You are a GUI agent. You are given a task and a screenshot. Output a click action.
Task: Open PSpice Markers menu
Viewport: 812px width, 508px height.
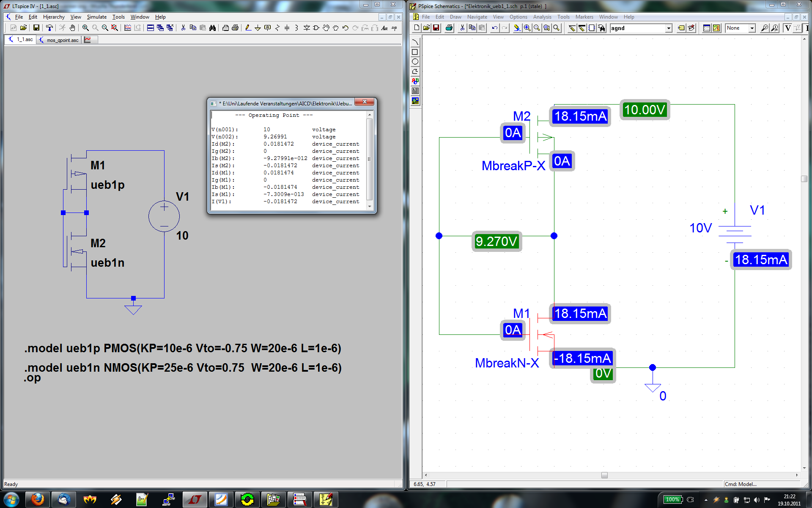click(584, 17)
